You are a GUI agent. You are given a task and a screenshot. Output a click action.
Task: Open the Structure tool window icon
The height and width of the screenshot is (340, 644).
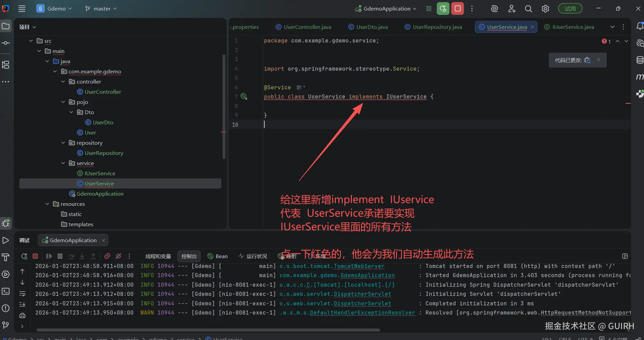pyautogui.click(x=6, y=65)
